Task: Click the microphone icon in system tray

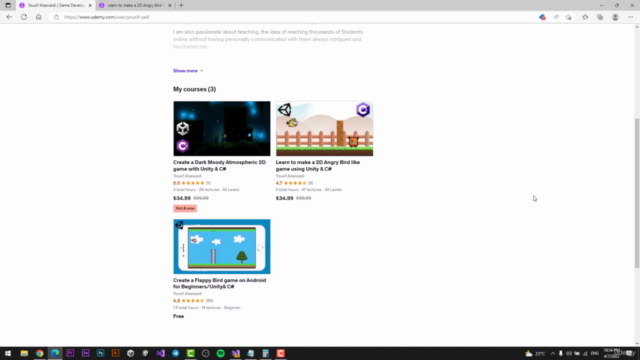Action: pyautogui.click(x=560, y=353)
